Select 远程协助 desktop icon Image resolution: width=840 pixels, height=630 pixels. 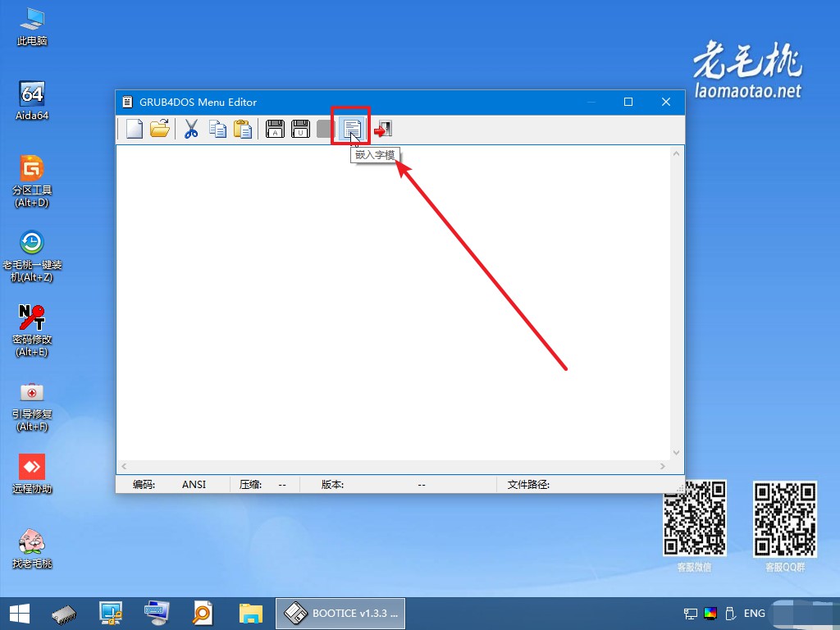click(x=32, y=473)
